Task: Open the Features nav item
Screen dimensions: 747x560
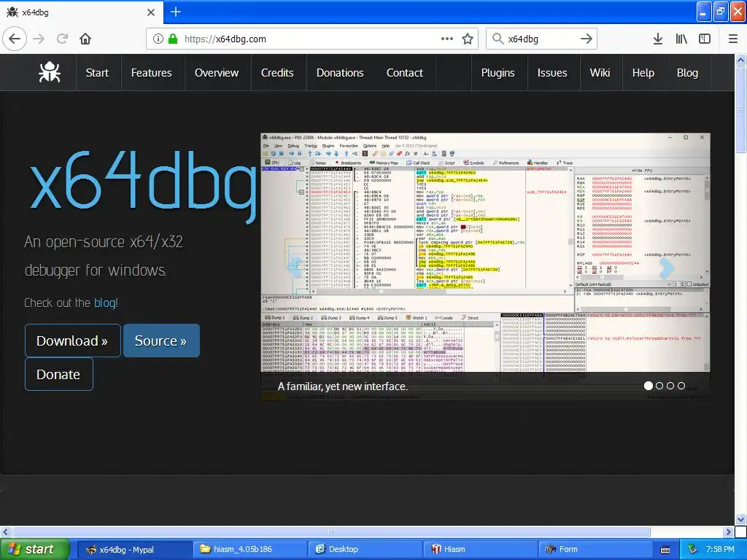Action: coord(152,73)
